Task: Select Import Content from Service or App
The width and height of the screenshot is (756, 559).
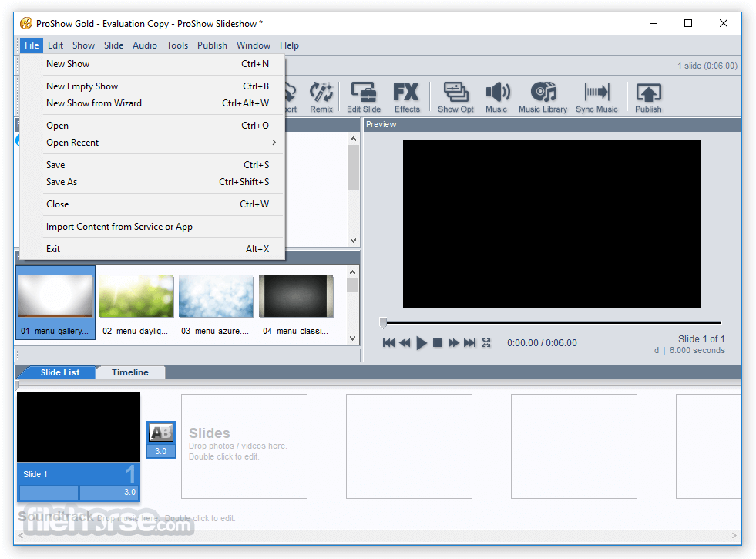Action: pyautogui.click(x=153, y=227)
